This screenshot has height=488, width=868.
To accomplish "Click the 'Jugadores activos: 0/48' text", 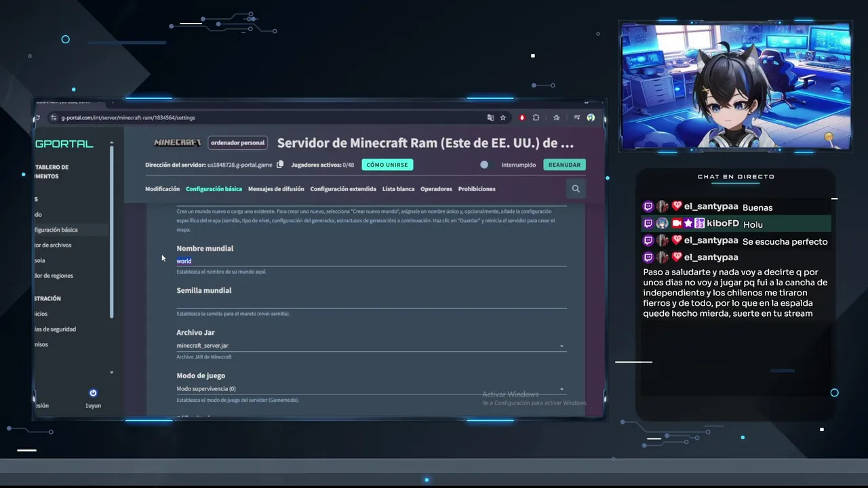I will tap(323, 165).
